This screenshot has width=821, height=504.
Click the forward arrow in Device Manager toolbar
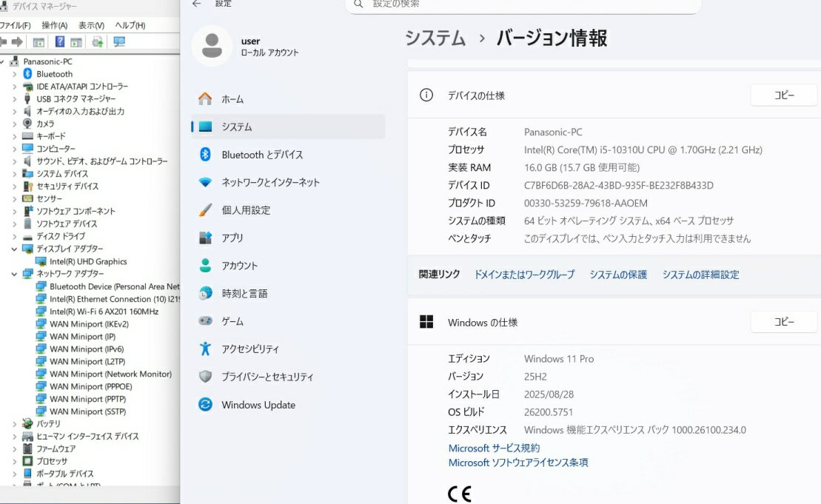[17, 42]
